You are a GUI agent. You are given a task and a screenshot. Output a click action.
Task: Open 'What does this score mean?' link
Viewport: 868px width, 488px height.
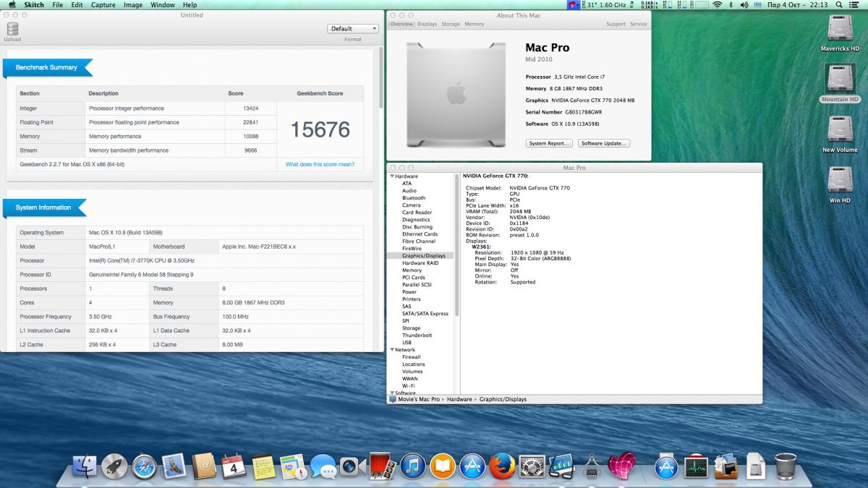click(320, 164)
